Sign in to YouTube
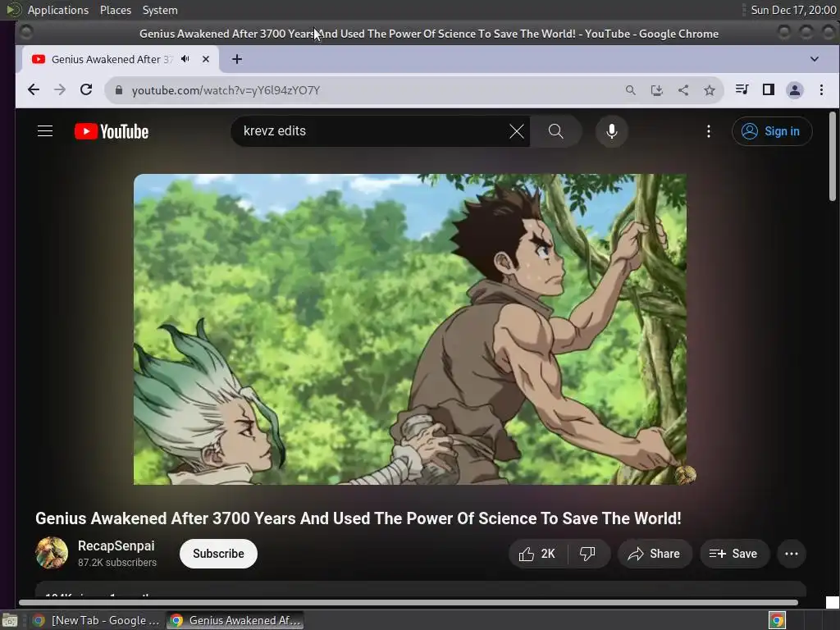The image size is (840, 630). [771, 131]
